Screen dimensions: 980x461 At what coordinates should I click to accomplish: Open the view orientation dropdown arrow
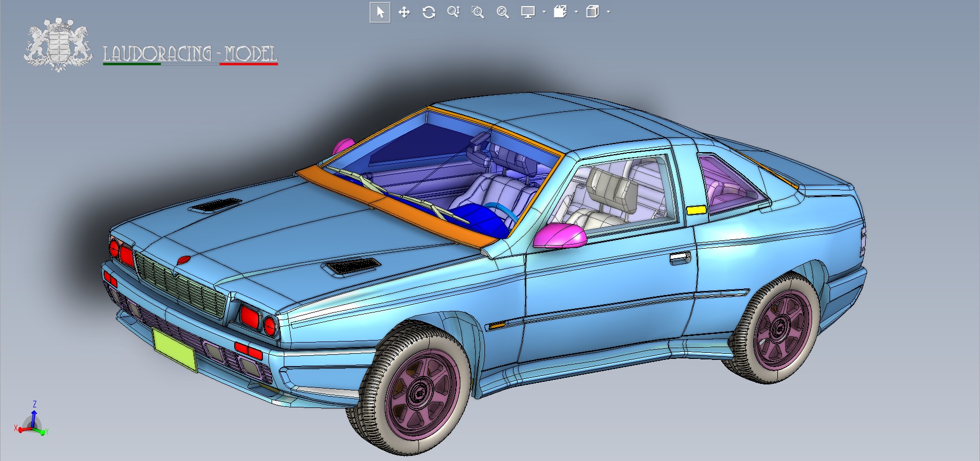coord(576,12)
